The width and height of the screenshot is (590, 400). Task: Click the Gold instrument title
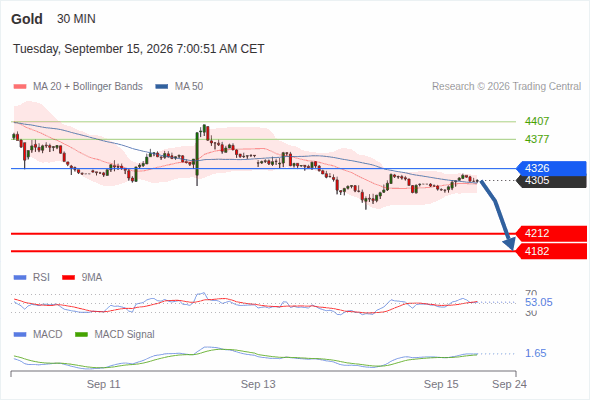pyautogui.click(x=27, y=19)
